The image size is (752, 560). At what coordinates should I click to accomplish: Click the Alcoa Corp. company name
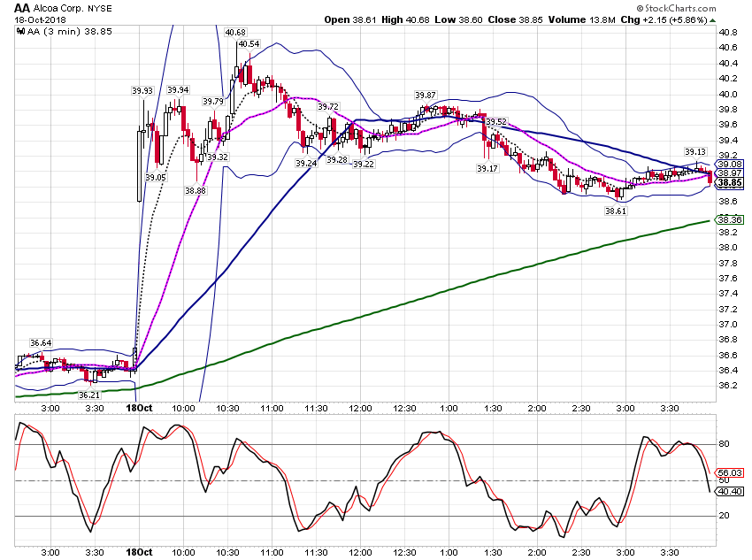click(58, 9)
